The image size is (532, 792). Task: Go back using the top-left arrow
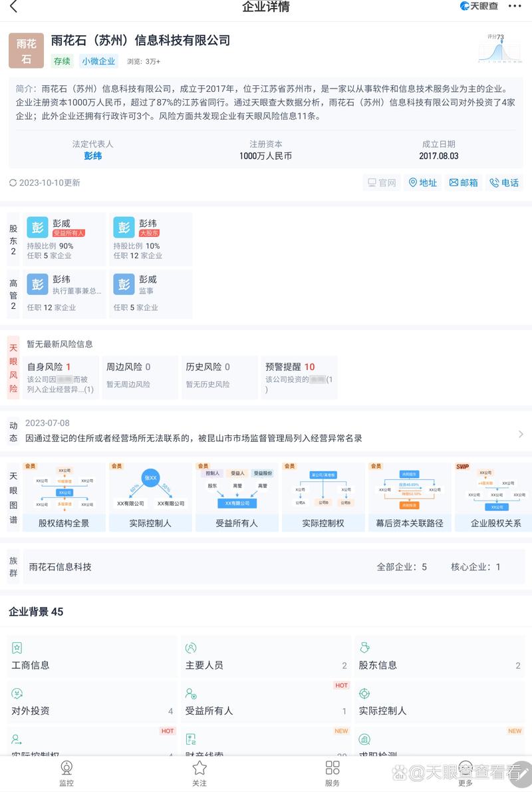[x=13, y=7]
